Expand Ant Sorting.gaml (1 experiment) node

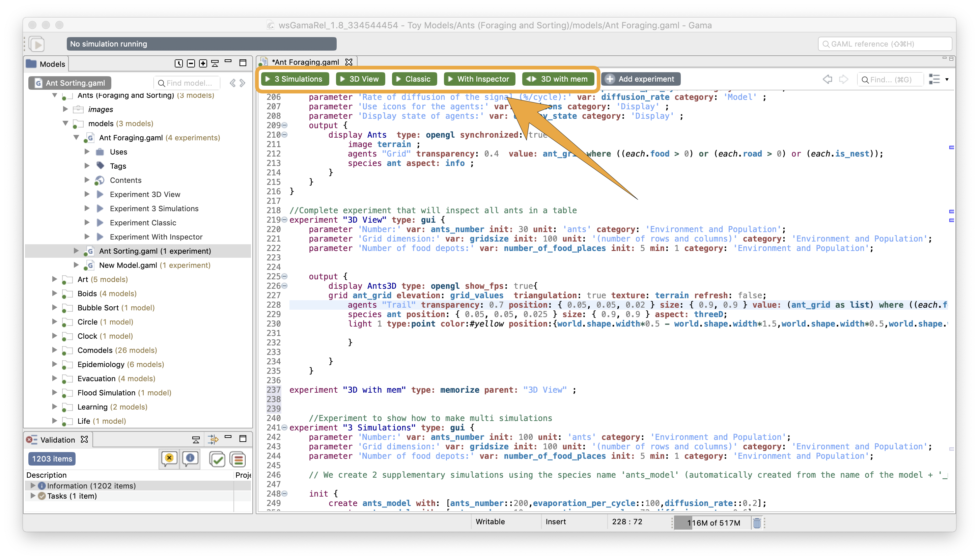76,251
